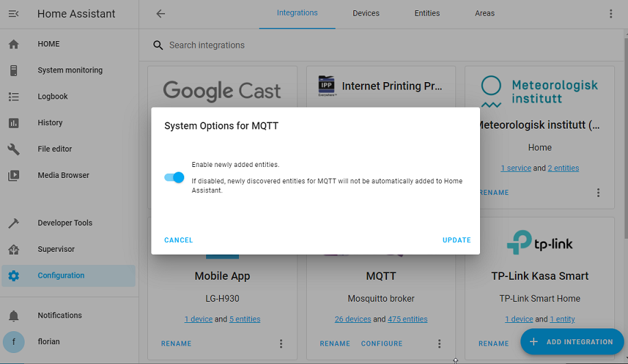628x364 pixels.
Task: Configure the MQTT integration
Action: (381, 343)
